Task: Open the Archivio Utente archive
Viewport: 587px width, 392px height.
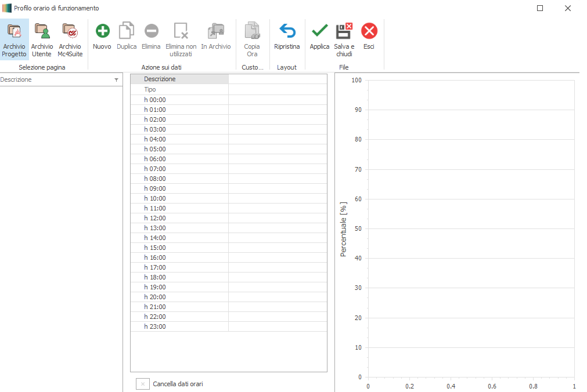Action: click(42, 31)
